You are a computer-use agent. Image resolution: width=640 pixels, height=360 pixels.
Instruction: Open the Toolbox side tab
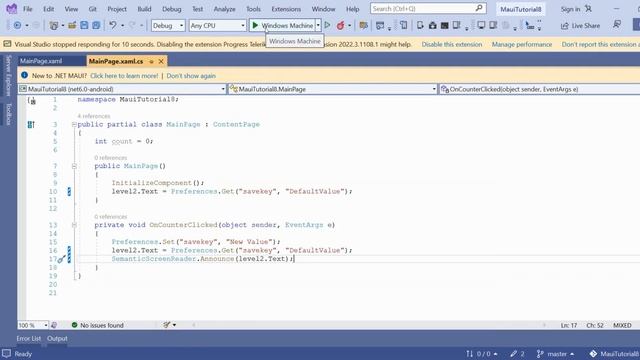[9, 114]
